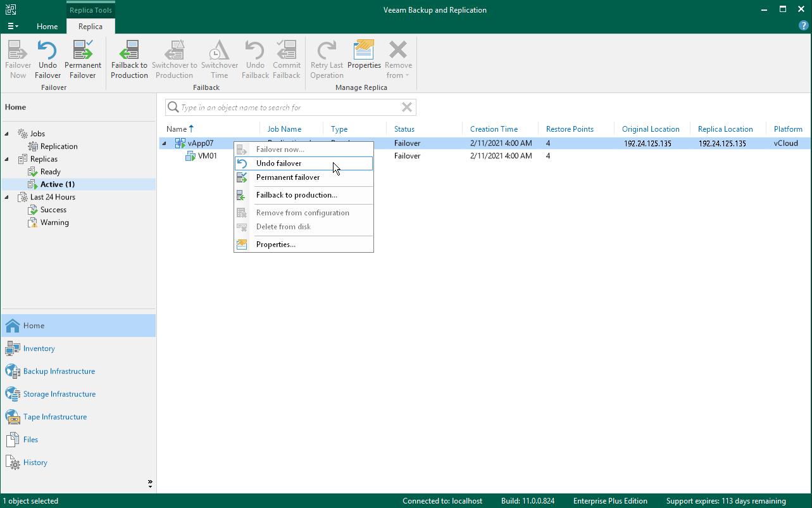Click the vApp07 replica icon
Screen dimensions: 812x508
(180, 143)
